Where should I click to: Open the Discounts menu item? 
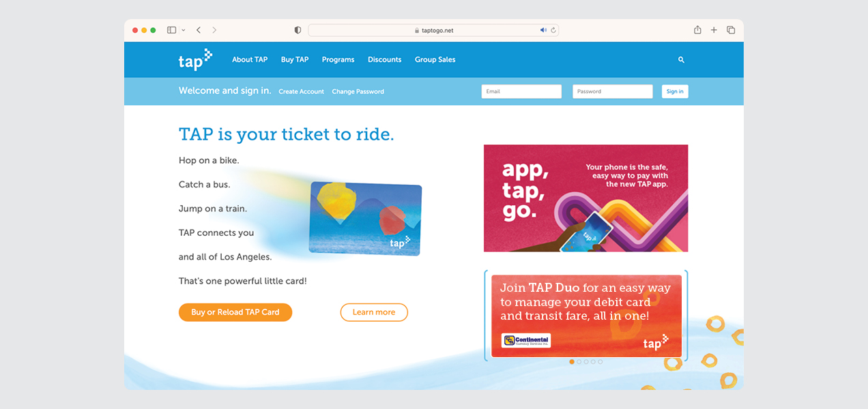[384, 60]
